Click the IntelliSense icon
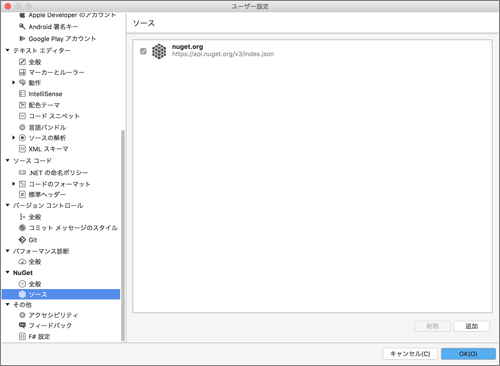 coord(22,94)
